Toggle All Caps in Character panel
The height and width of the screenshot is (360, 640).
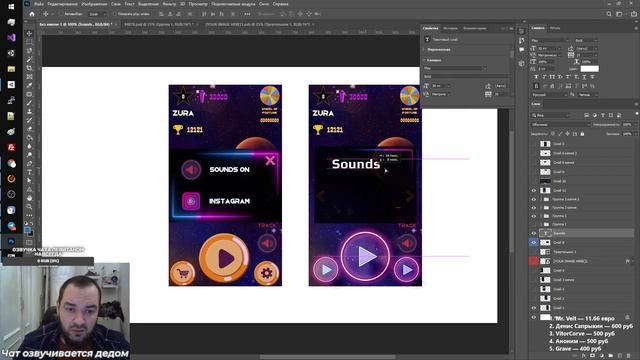click(552, 77)
